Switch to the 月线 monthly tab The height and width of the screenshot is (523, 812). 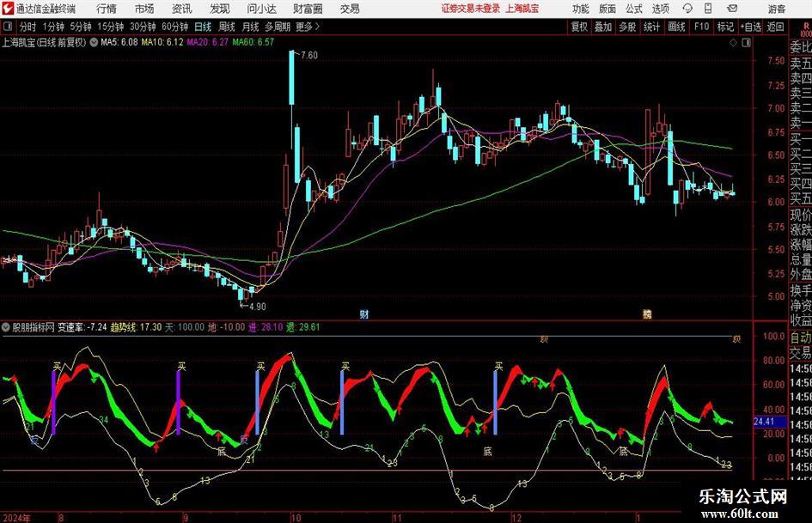[x=250, y=27]
